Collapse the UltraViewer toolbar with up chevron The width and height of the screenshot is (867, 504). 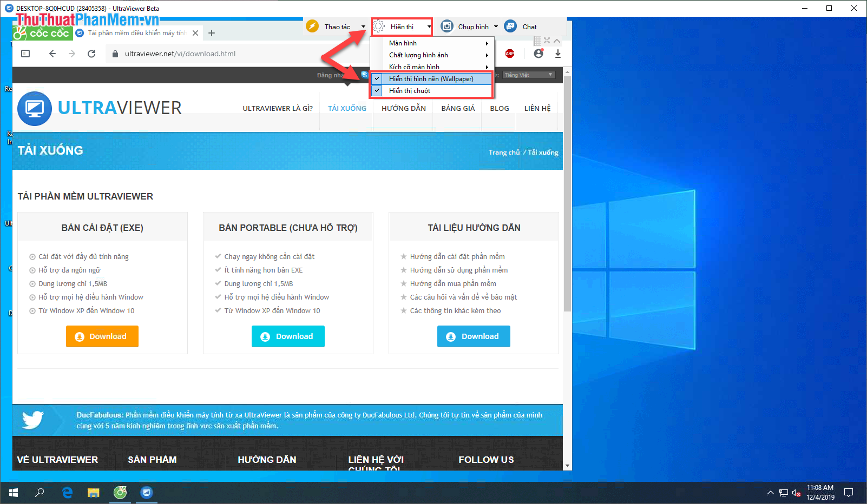557,41
